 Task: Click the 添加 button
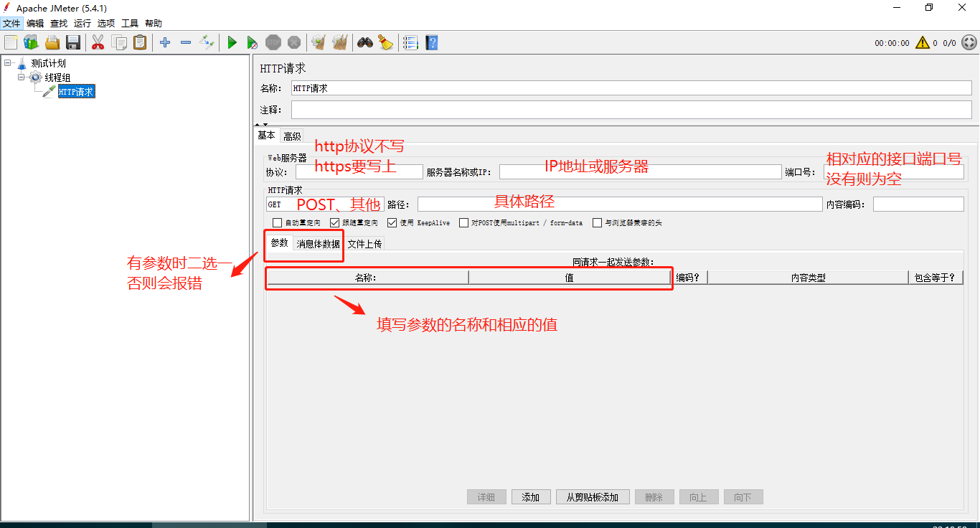(x=531, y=497)
